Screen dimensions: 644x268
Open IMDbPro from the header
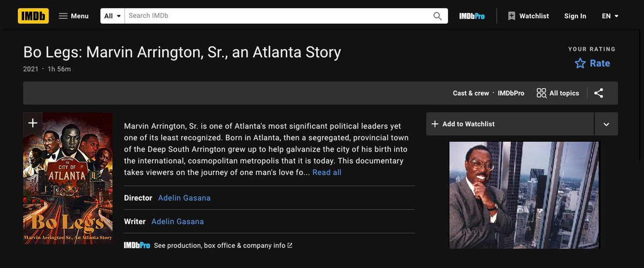point(472,16)
